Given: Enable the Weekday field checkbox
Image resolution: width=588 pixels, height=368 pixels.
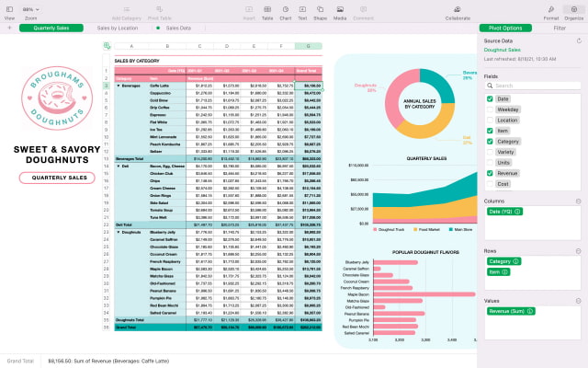Looking at the screenshot, I should pyautogui.click(x=491, y=109).
